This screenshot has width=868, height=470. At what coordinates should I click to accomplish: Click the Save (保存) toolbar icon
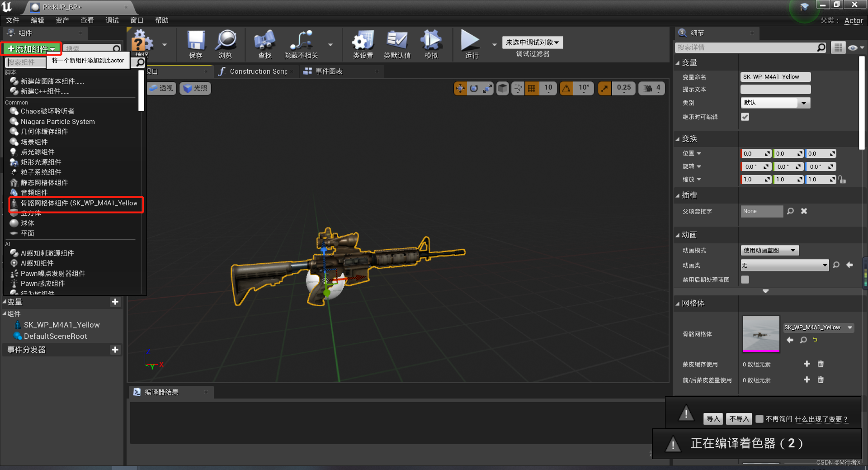click(x=196, y=44)
